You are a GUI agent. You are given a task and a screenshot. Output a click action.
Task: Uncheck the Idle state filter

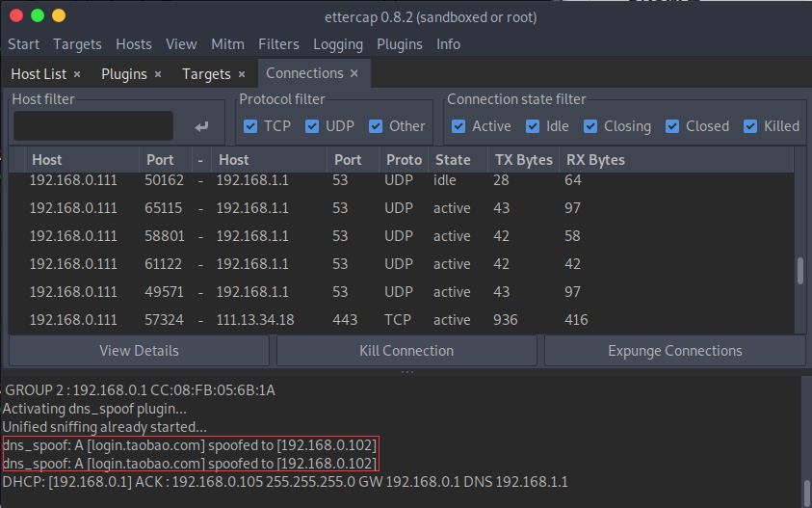[x=533, y=126]
